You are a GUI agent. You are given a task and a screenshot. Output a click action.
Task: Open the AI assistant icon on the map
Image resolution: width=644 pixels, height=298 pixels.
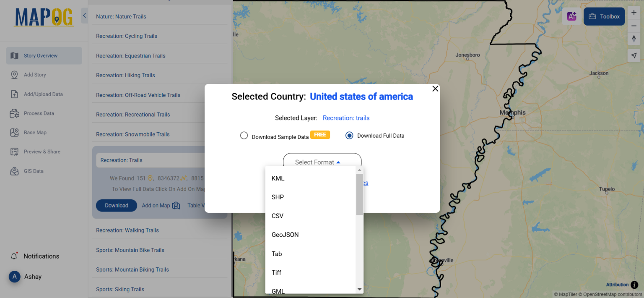click(571, 16)
